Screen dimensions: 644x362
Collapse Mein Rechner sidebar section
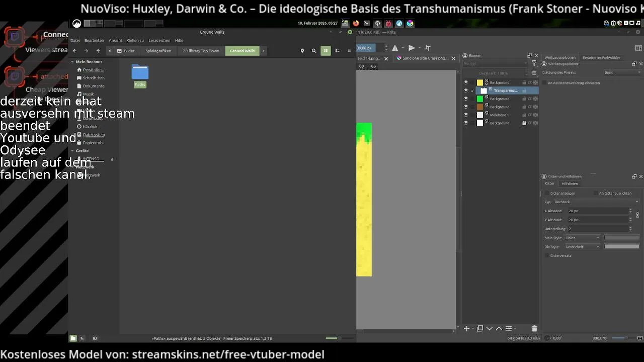pyautogui.click(x=72, y=61)
